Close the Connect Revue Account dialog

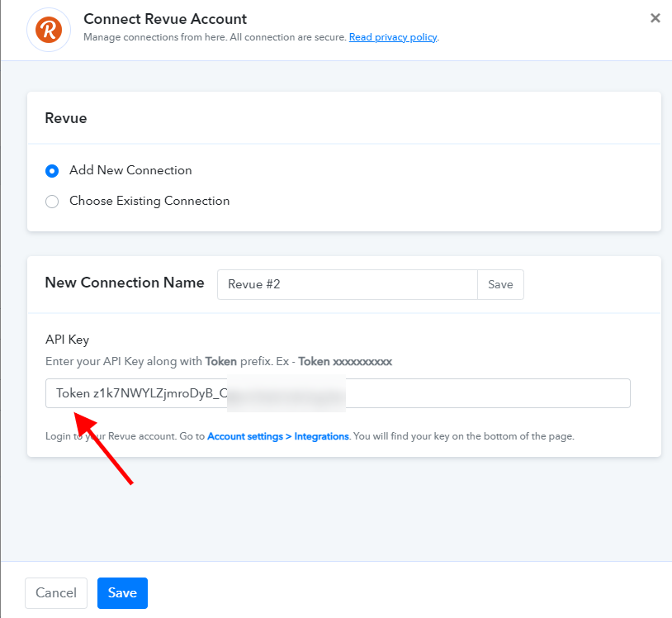click(655, 18)
